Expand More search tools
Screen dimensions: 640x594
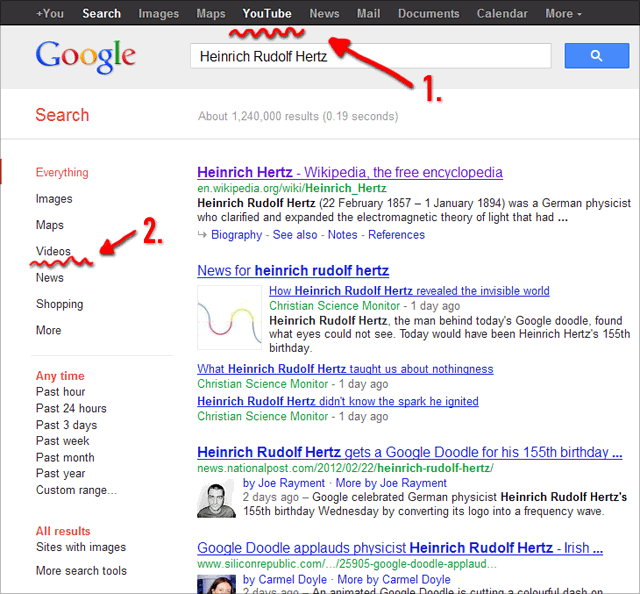81,571
